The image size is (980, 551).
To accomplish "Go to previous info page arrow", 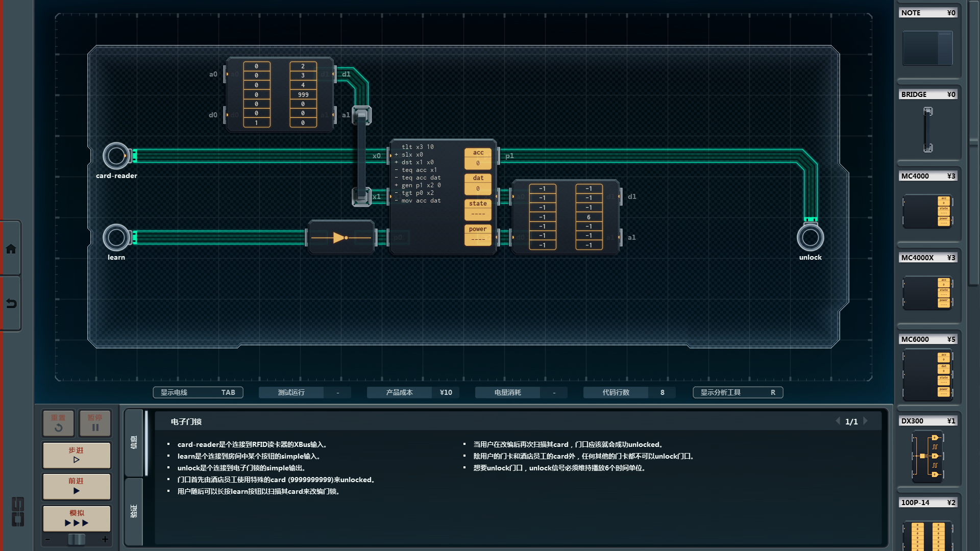I will pos(838,421).
